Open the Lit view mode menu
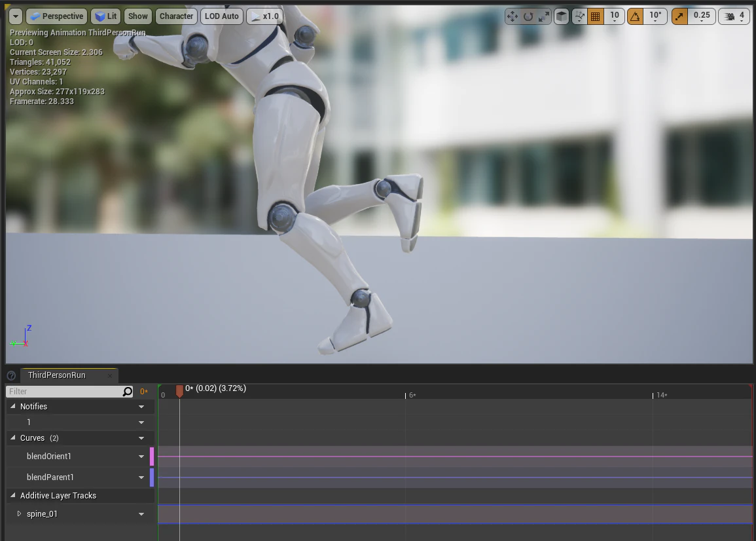 (106, 16)
